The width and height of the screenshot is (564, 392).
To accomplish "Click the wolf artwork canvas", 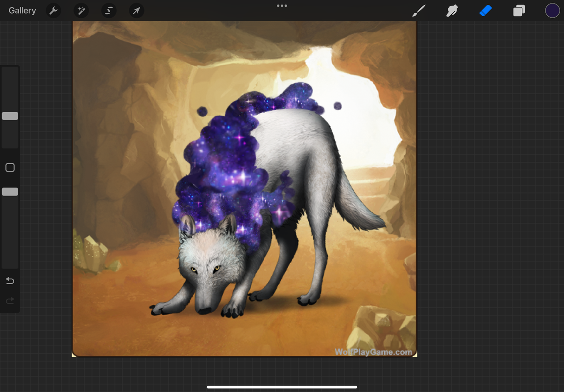I will (245, 189).
